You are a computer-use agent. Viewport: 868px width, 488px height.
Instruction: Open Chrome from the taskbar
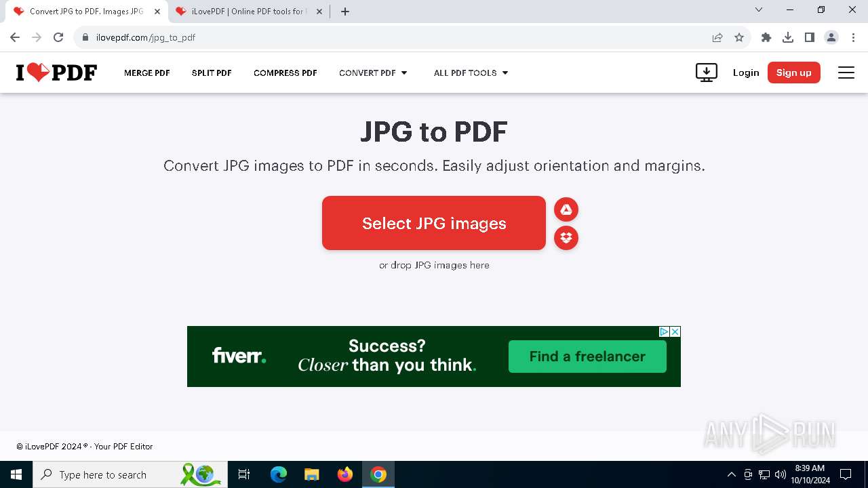[378, 474]
